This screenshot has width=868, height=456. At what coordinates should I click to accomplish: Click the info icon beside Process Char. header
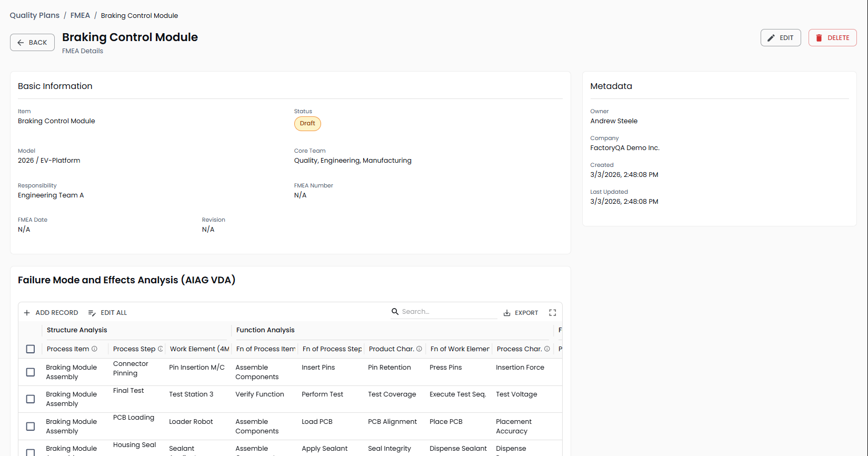coord(547,349)
